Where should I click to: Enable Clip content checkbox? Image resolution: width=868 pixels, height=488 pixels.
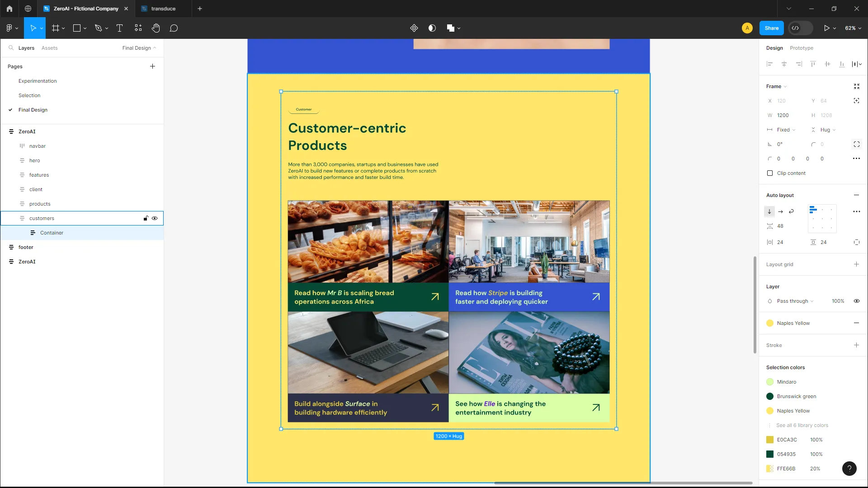pos(770,173)
